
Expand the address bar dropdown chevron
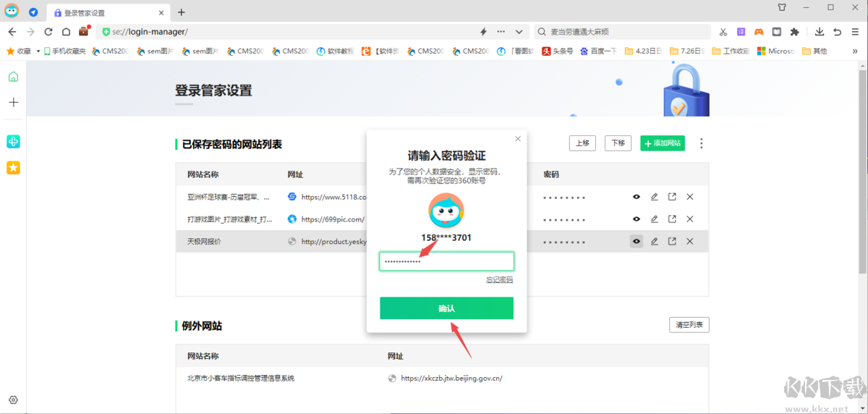[519, 32]
